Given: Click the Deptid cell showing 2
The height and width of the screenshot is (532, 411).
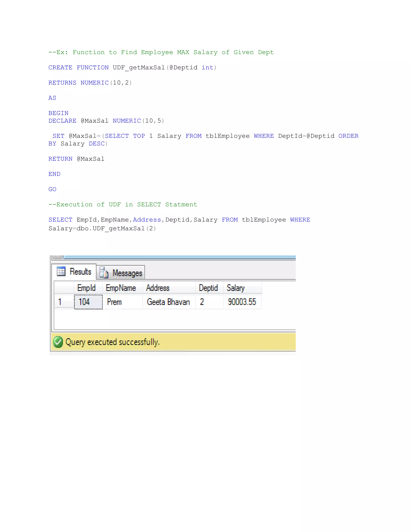Looking at the screenshot, I should tap(209, 302).
